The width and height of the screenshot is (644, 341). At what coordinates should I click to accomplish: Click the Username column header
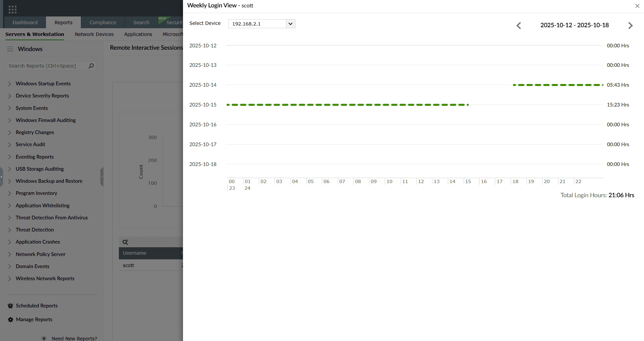135,253
